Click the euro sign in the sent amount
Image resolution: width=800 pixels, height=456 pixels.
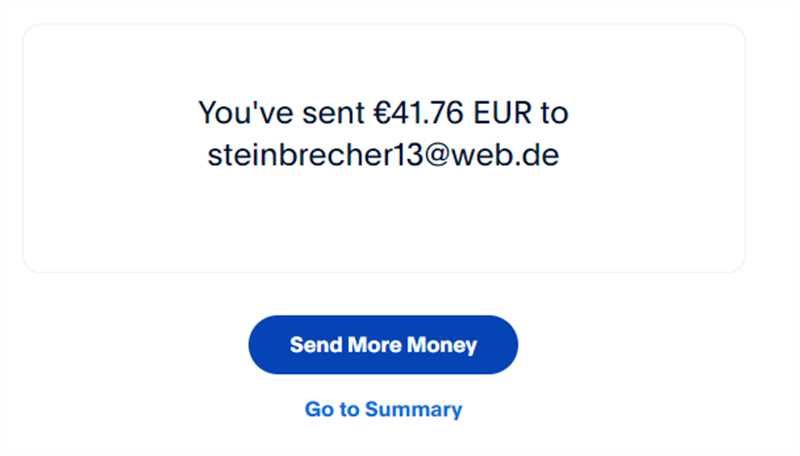point(382,113)
